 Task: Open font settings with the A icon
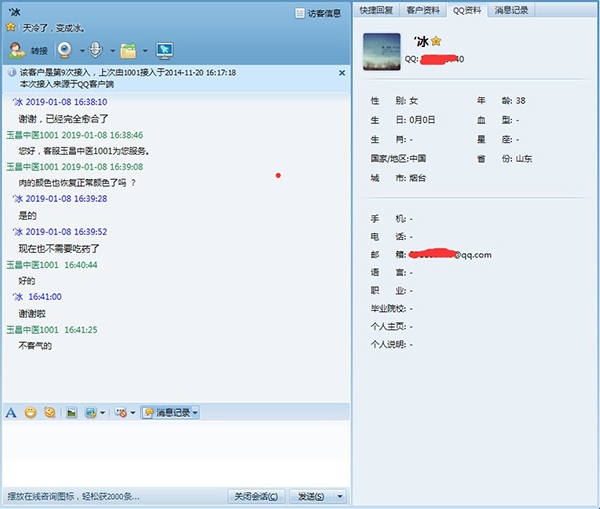click(x=11, y=412)
